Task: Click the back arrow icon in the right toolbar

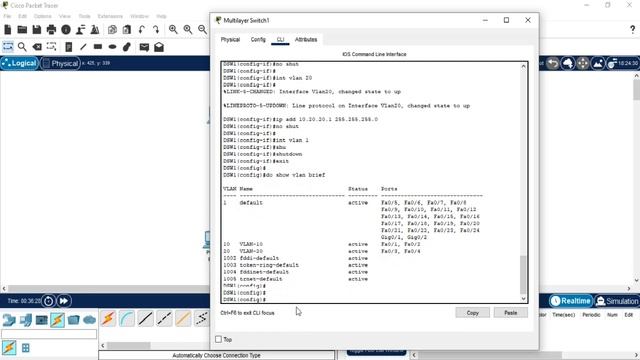Action: pos(553,63)
